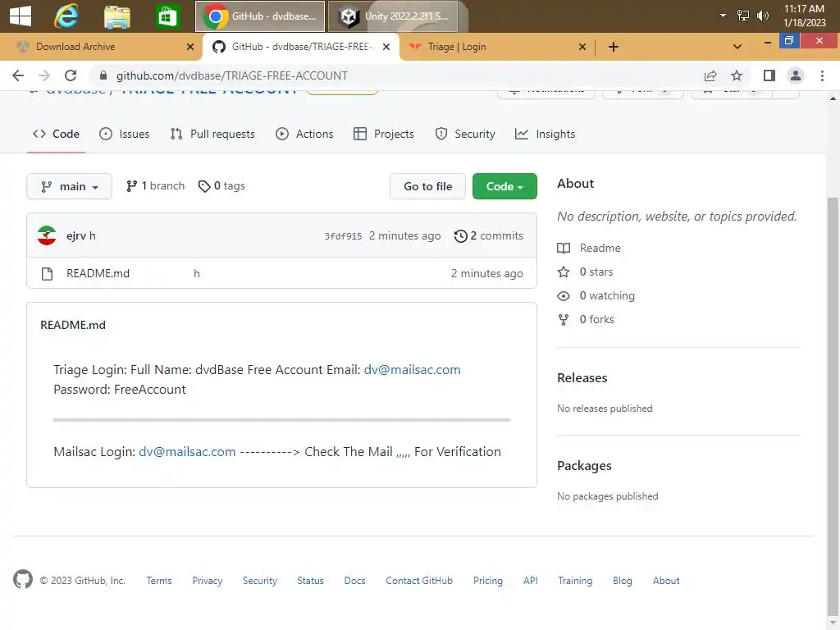Select the Code repository tab
This screenshot has height=630, width=840.
tap(57, 134)
